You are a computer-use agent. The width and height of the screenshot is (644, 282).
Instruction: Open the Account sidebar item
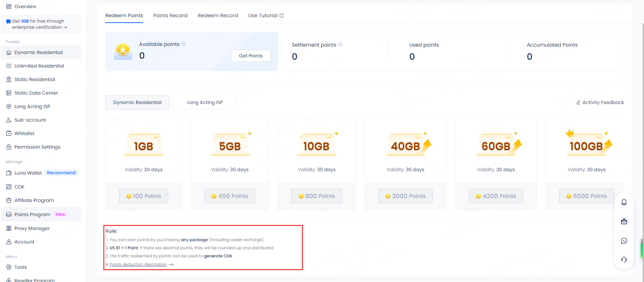[24, 242]
